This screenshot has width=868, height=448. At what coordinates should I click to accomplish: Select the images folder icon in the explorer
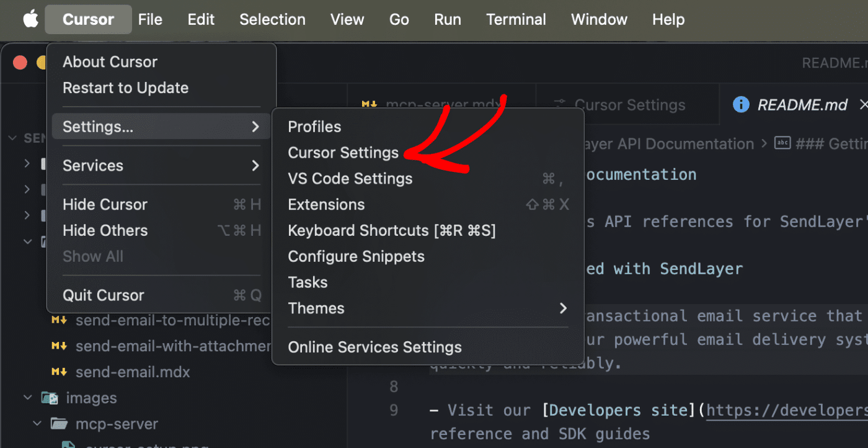coord(49,397)
